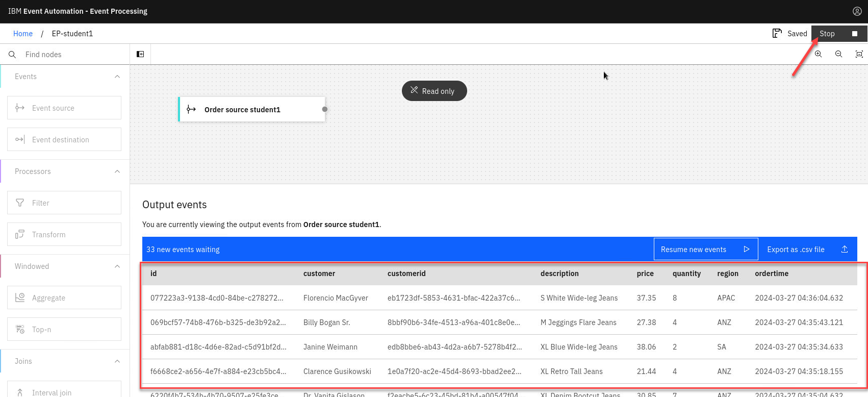Select the Aggregate windowed node
The image size is (868, 397).
64,297
